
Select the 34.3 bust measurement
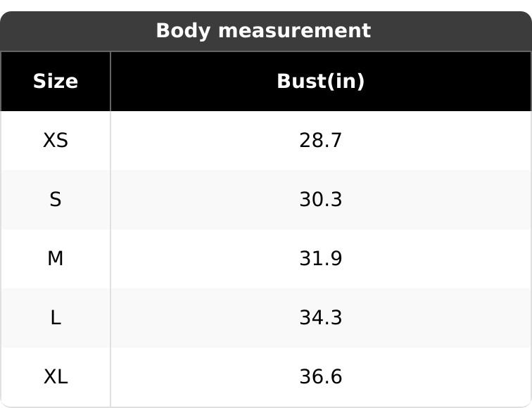(x=320, y=318)
